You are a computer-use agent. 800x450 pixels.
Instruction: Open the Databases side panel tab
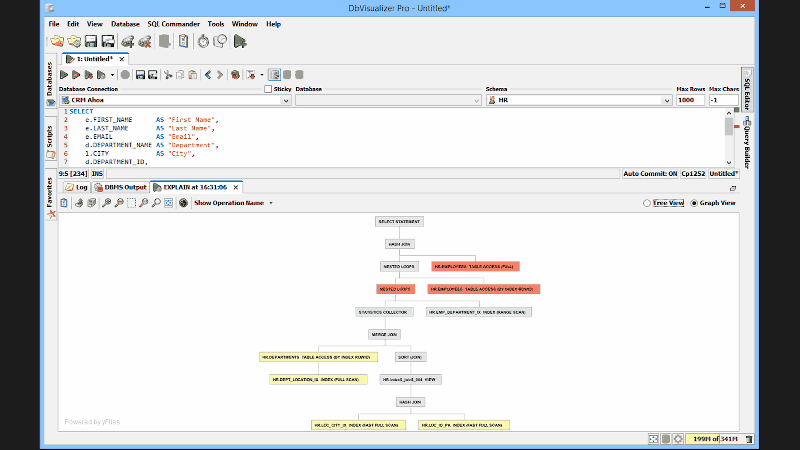[x=50, y=83]
